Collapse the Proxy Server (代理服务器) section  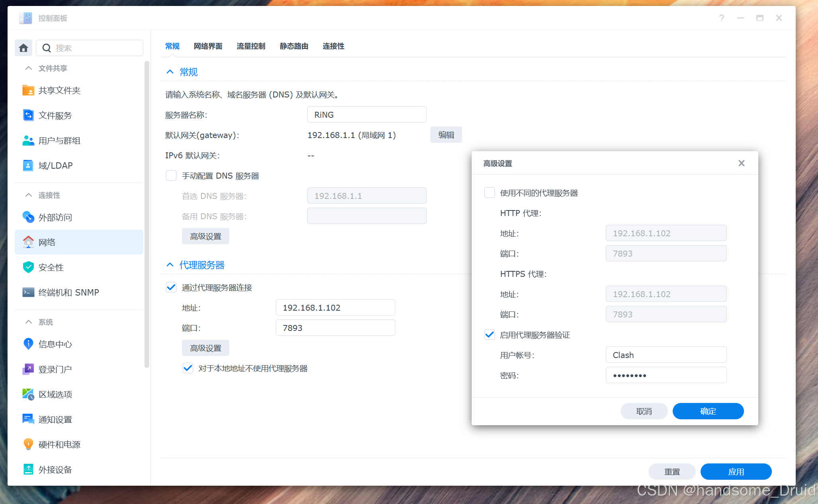pos(170,265)
